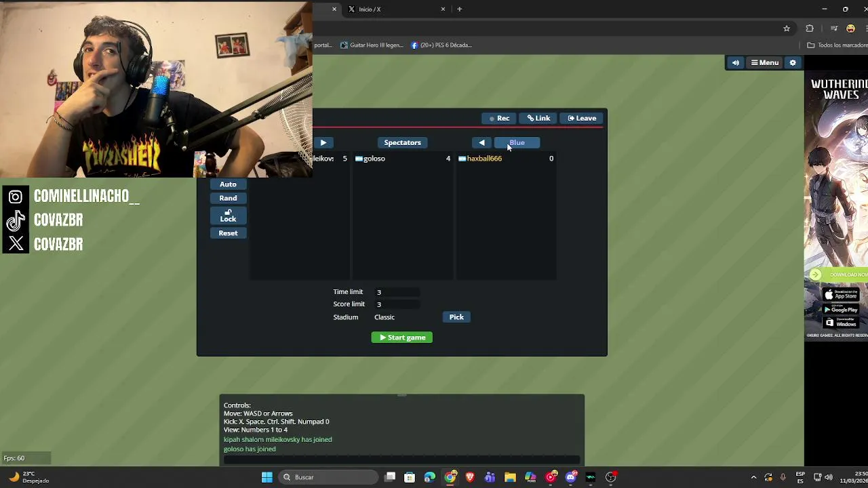Open media controls icon in Chrome
Image resolution: width=868 pixels, height=488 pixels.
(834, 28)
